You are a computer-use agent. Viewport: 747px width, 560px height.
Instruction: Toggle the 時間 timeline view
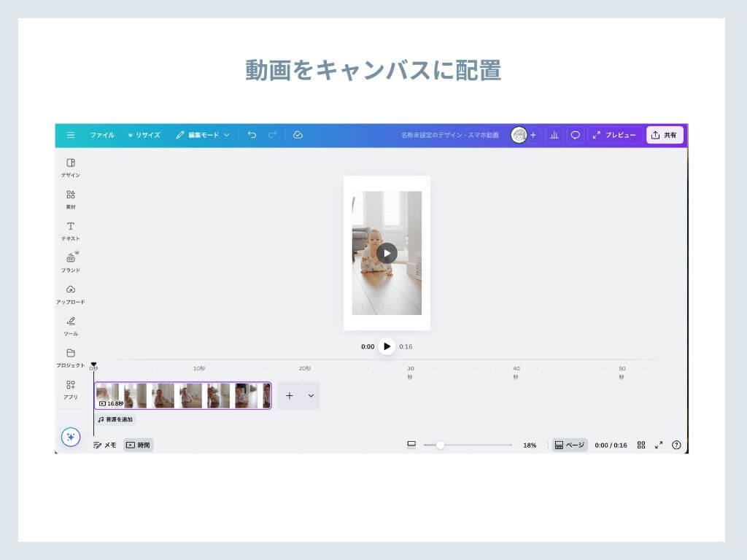[x=138, y=445]
